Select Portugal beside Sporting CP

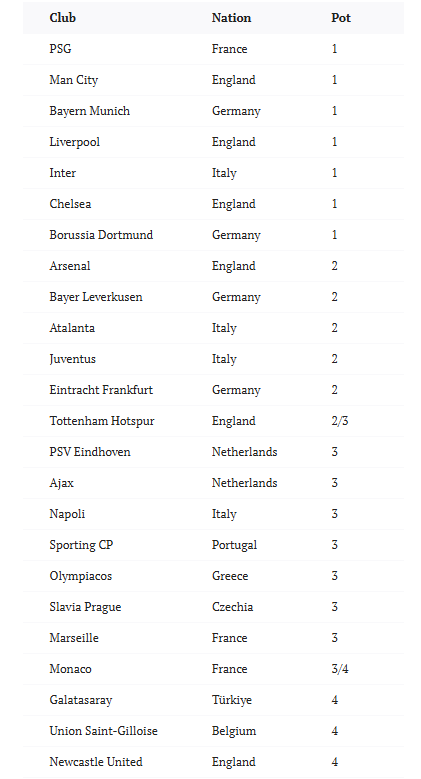234,545
